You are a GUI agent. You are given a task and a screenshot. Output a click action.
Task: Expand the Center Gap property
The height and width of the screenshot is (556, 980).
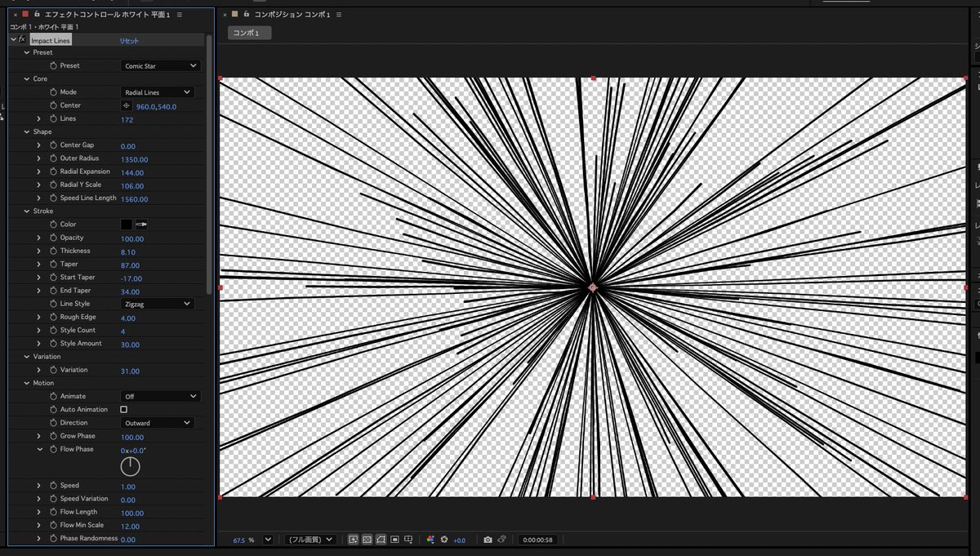[x=38, y=145]
